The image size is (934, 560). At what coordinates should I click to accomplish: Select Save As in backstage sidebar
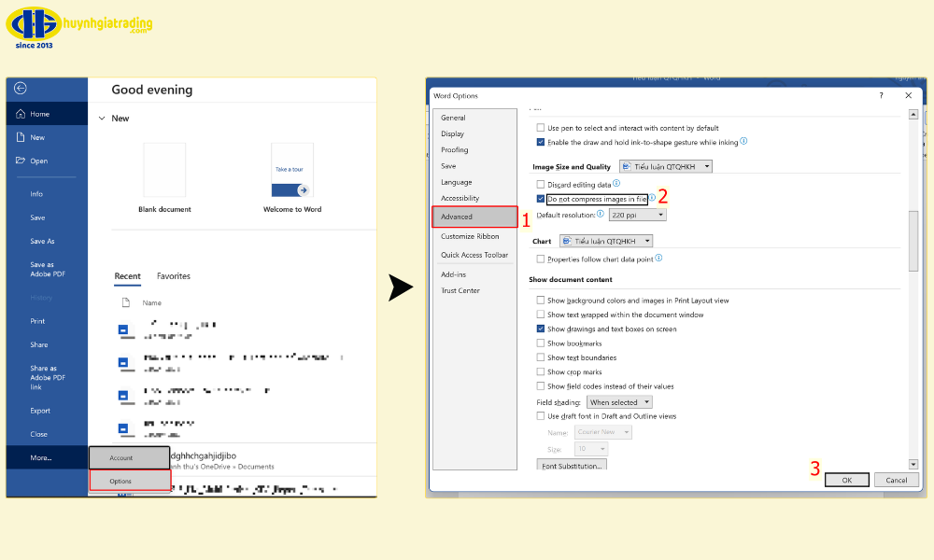tap(42, 241)
